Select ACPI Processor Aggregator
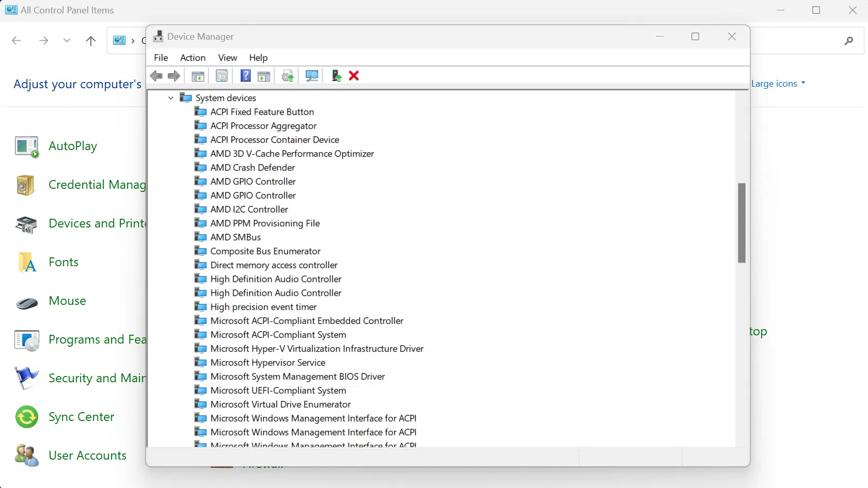The width and height of the screenshot is (868, 488). pyautogui.click(x=263, y=125)
